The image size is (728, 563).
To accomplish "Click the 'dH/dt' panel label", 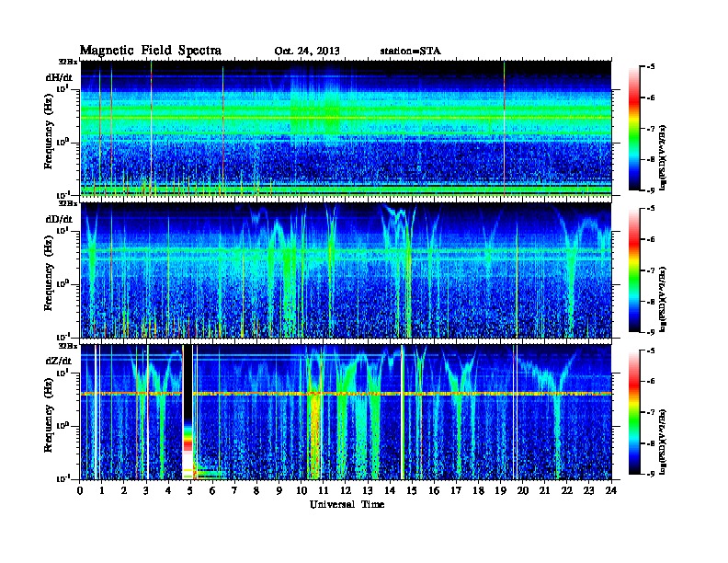I will click(59, 77).
